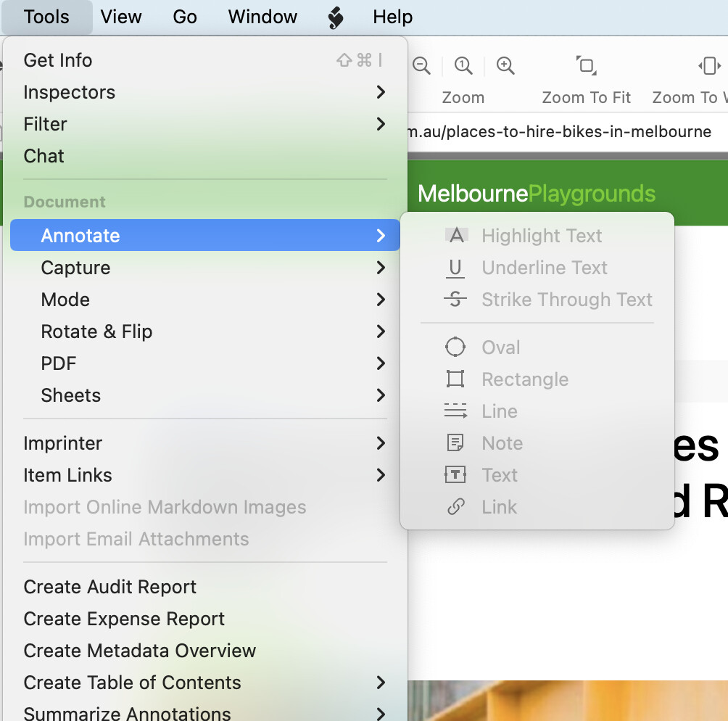Click the Zoom To Fit toolbar icon
Screen dimensions: 728x721
586,66
